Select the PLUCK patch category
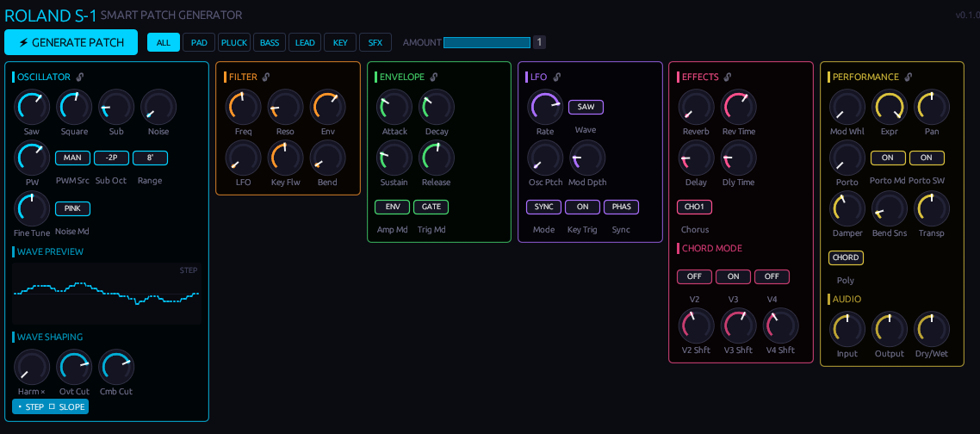Viewport: 980px width, 434px height. [234, 42]
